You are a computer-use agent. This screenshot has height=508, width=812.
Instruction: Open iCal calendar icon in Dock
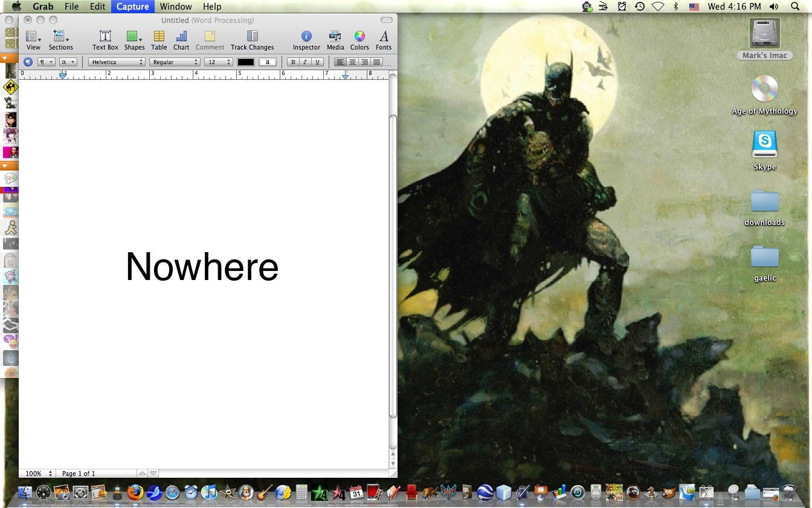[356, 492]
